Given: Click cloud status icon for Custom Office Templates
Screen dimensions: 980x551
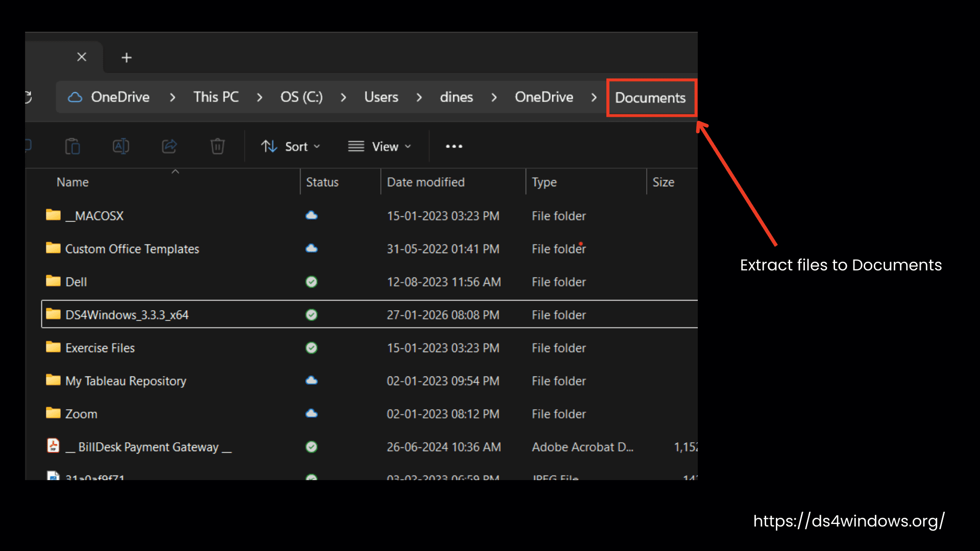Looking at the screenshot, I should 311,248.
